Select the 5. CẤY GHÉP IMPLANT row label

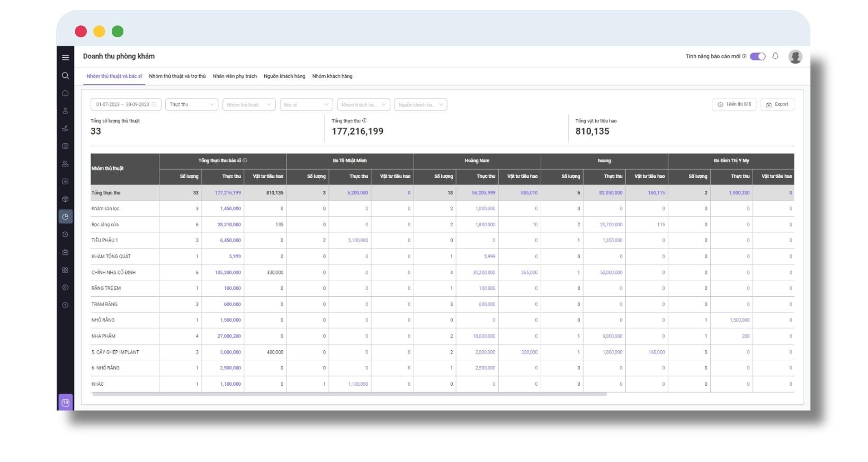pyautogui.click(x=115, y=352)
